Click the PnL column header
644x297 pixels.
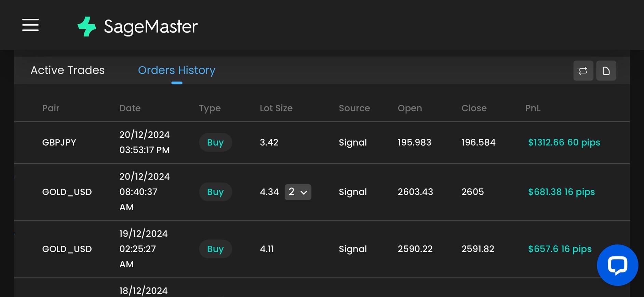point(533,108)
